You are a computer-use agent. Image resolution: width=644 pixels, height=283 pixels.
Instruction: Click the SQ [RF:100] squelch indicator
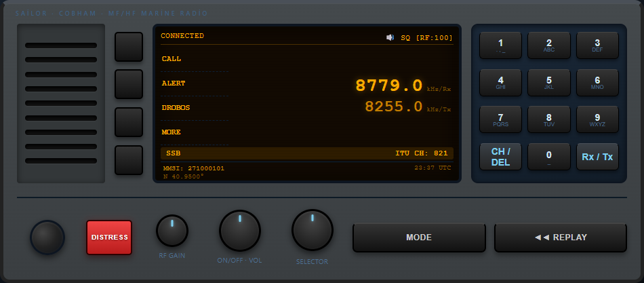pos(426,38)
